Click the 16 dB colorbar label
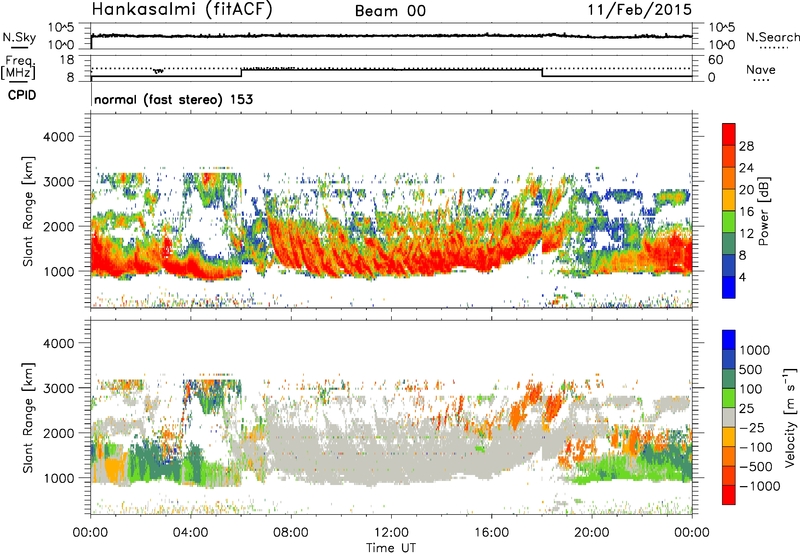 [745, 212]
